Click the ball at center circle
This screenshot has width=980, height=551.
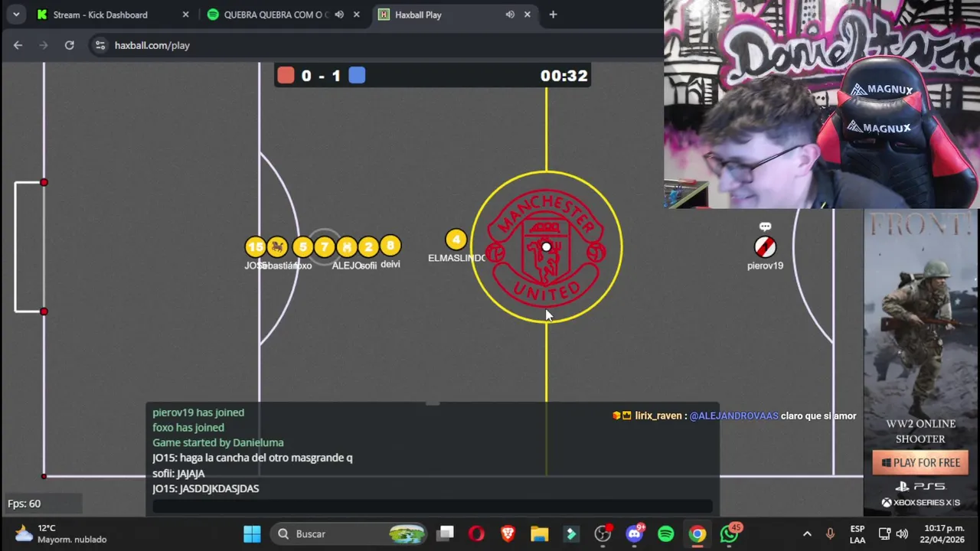coord(546,246)
